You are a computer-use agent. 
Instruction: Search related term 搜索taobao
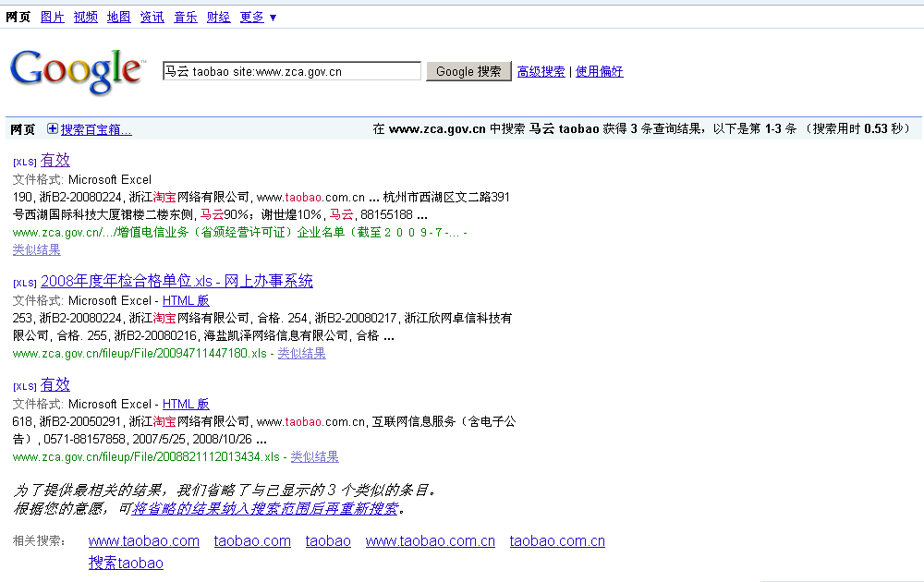[126, 563]
